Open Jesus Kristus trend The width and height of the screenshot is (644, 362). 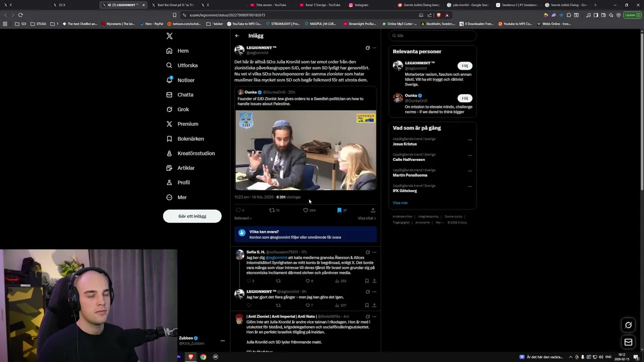[405, 144]
